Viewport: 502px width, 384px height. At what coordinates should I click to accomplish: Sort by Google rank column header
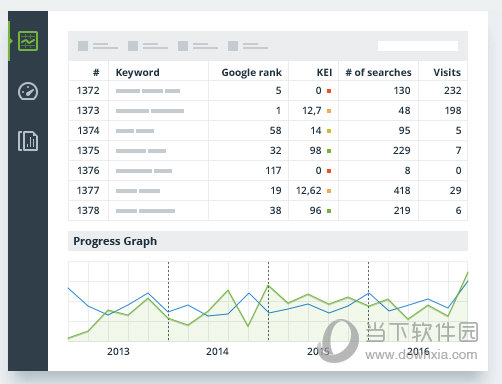(x=252, y=72)
